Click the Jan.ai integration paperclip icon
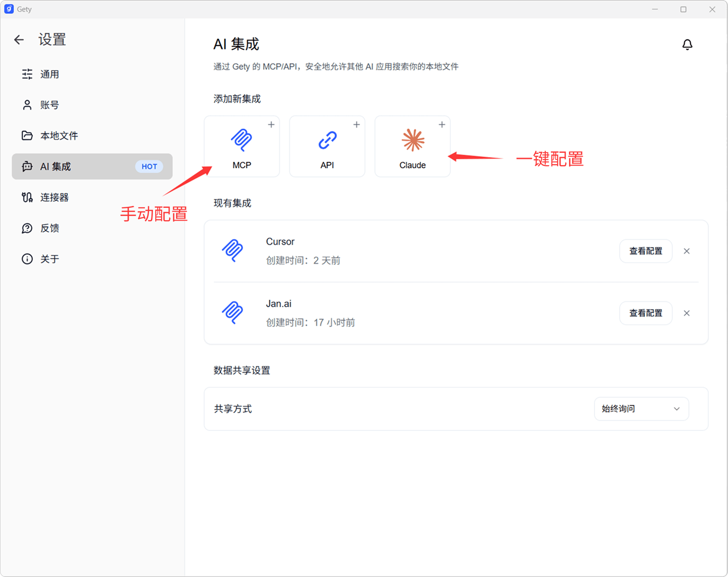 (x=233, y=313)
